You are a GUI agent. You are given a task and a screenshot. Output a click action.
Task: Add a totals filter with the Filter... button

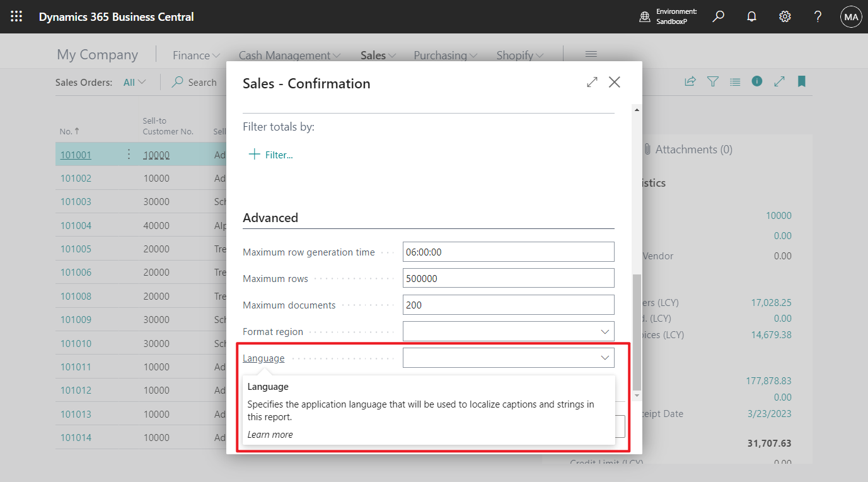271,155
